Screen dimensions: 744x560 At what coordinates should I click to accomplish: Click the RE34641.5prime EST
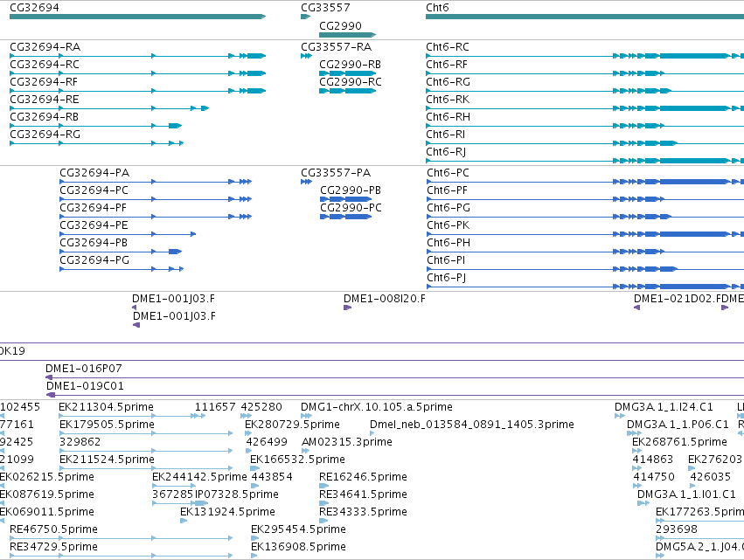pos(324,503)
